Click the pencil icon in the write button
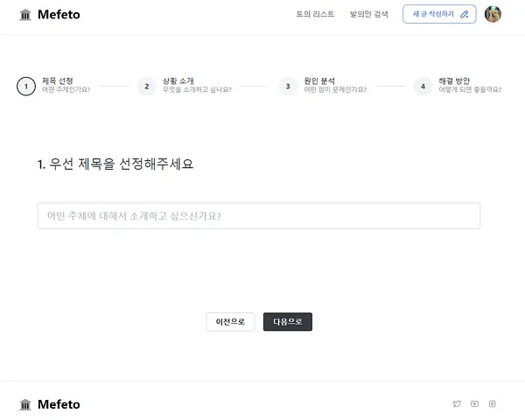The width and height of the screenshot is (525, 420). pyautogui.click(x=465, y=14)
